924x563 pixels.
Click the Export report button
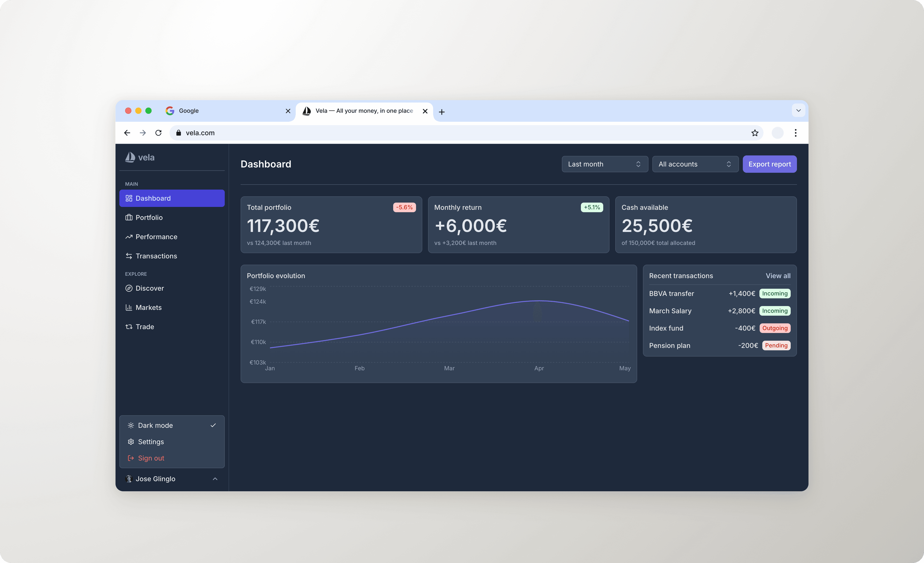770,164
